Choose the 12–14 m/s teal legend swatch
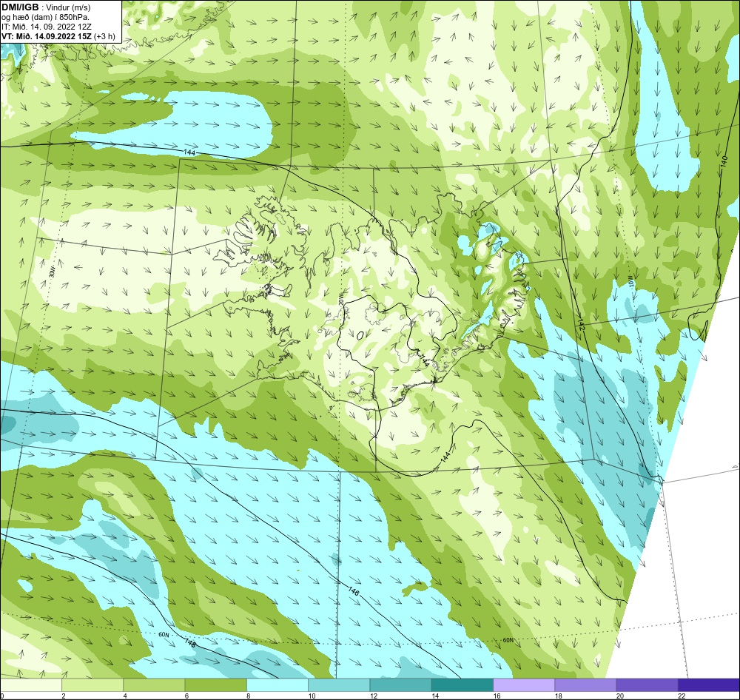740x700 pixels. [400, 684]
